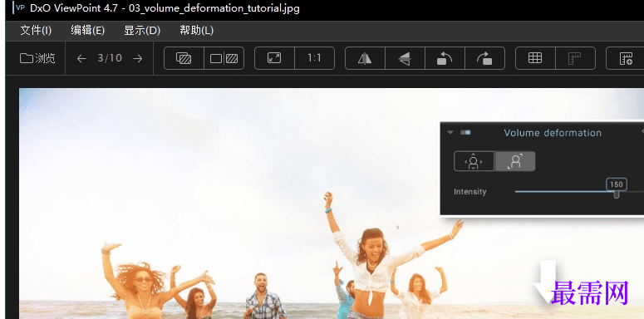Open the 编辑(E) menu

pos(87,31)
